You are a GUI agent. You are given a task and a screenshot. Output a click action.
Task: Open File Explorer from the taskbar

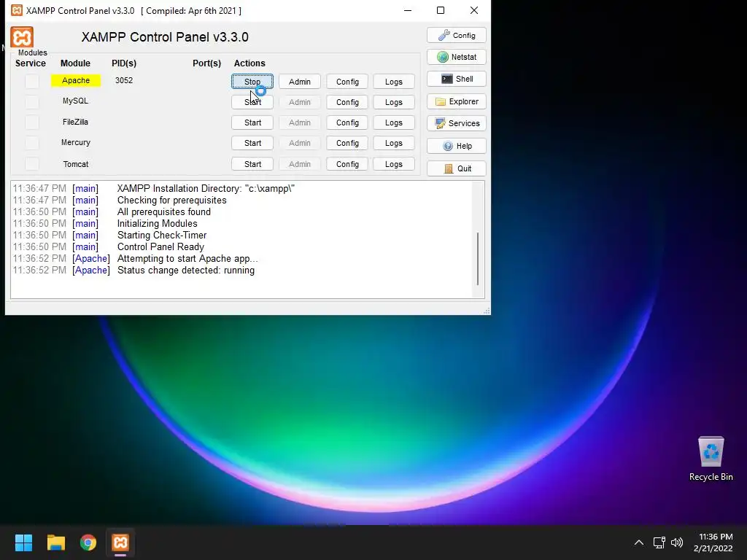(55, 542)
